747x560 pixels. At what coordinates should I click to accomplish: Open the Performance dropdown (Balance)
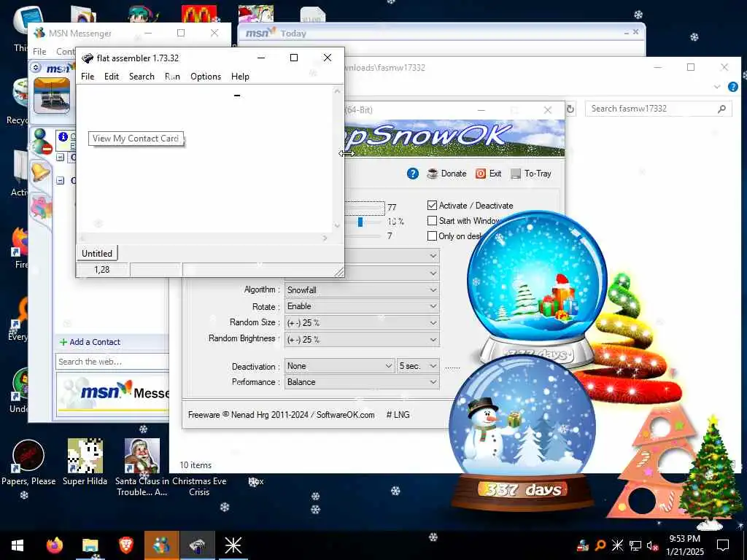click(x=362, y=382)
